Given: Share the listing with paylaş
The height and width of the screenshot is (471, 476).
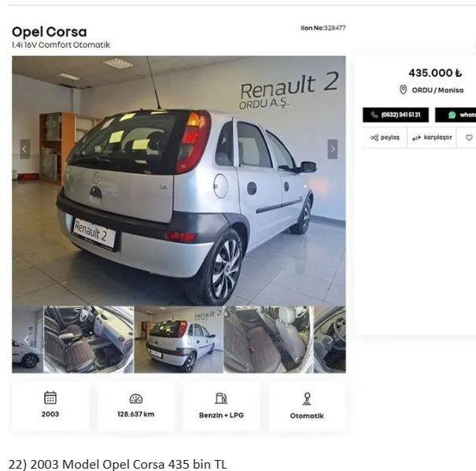Looking at the screenshot, I should (x=385, y=138).
